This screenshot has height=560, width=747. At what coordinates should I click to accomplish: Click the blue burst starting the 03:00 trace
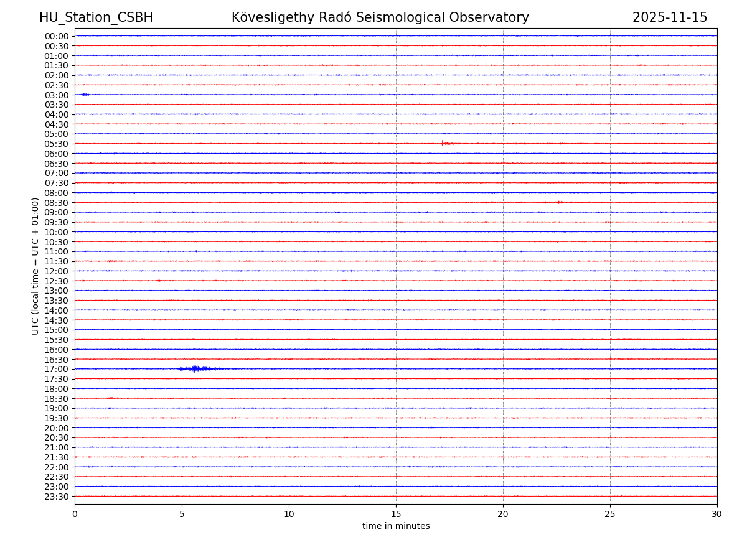85,95
